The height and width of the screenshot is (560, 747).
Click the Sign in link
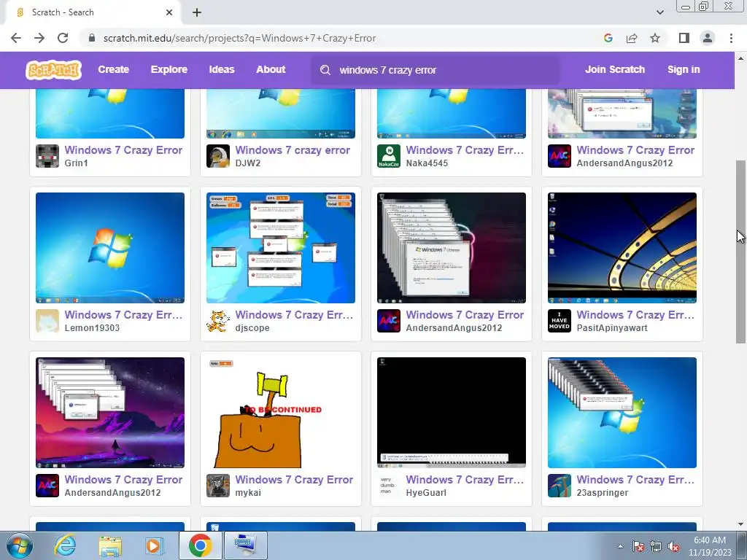click(x=684, y=69)
